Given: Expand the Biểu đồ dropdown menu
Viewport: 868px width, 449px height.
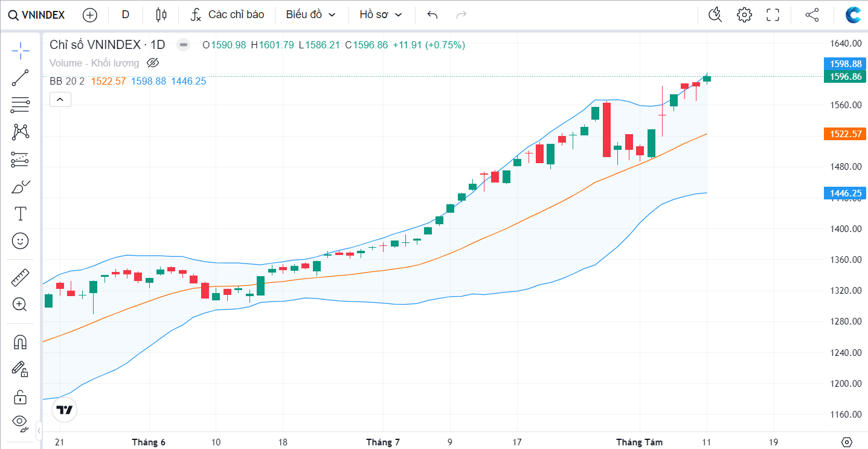Looking at the screenshot, I should pos(310,15).
